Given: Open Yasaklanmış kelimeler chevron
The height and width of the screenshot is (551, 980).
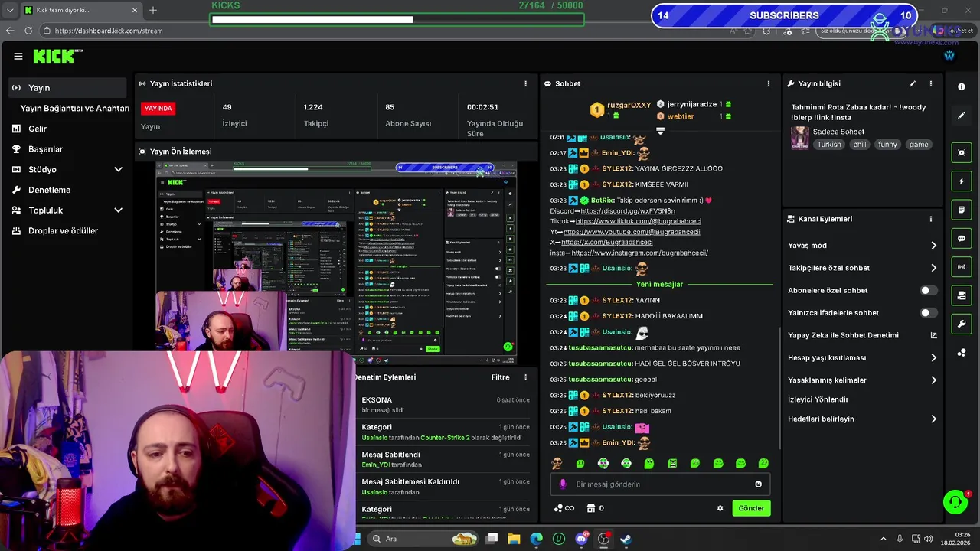Looking at the screenshot, I should [933, 380].
